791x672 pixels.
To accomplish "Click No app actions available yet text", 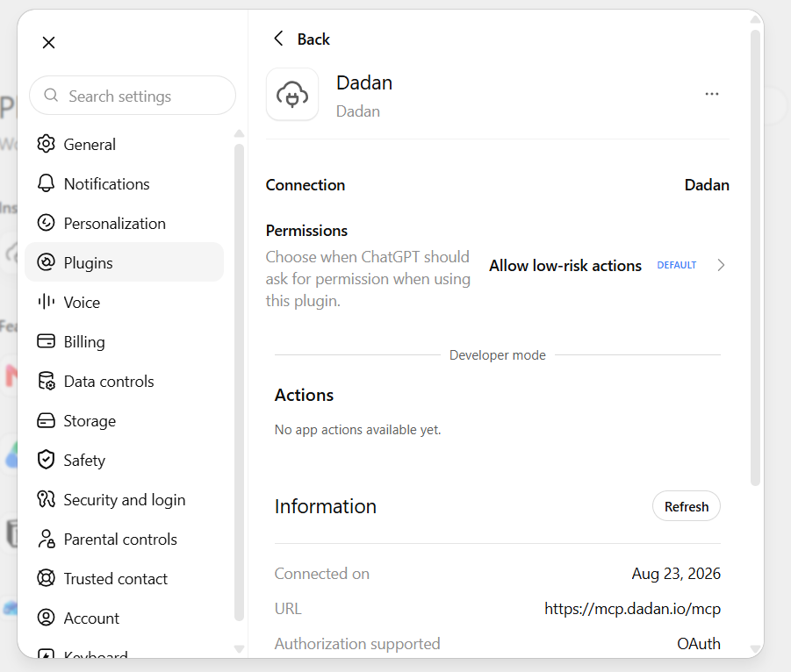I will click(x=357, y=430).
